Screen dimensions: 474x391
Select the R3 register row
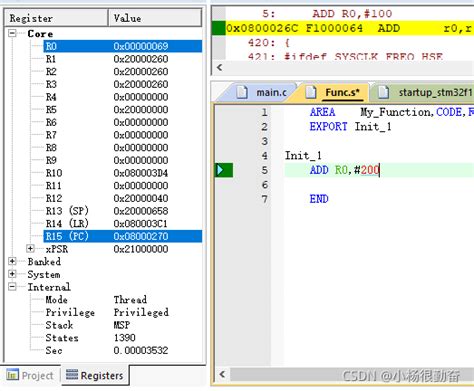click(x=122, y=84)
